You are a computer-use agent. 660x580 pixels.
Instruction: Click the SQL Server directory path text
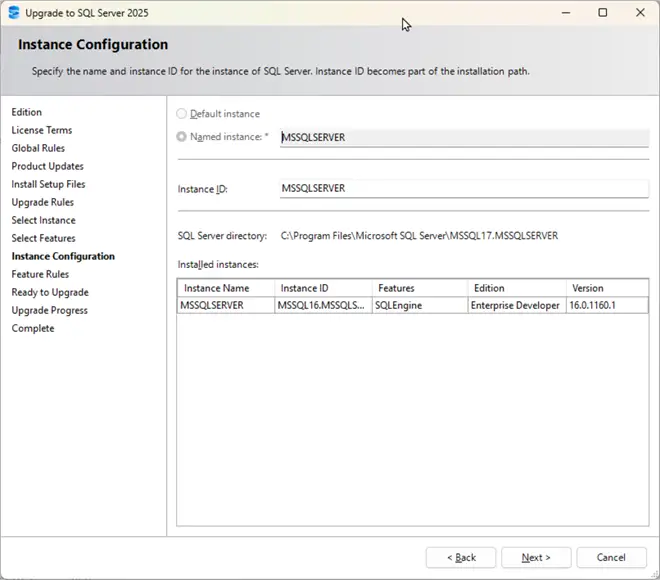click(x=419, y=236)
